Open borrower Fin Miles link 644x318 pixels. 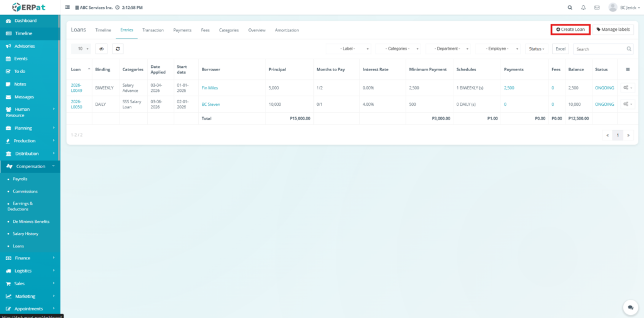[x=209, y=88]
